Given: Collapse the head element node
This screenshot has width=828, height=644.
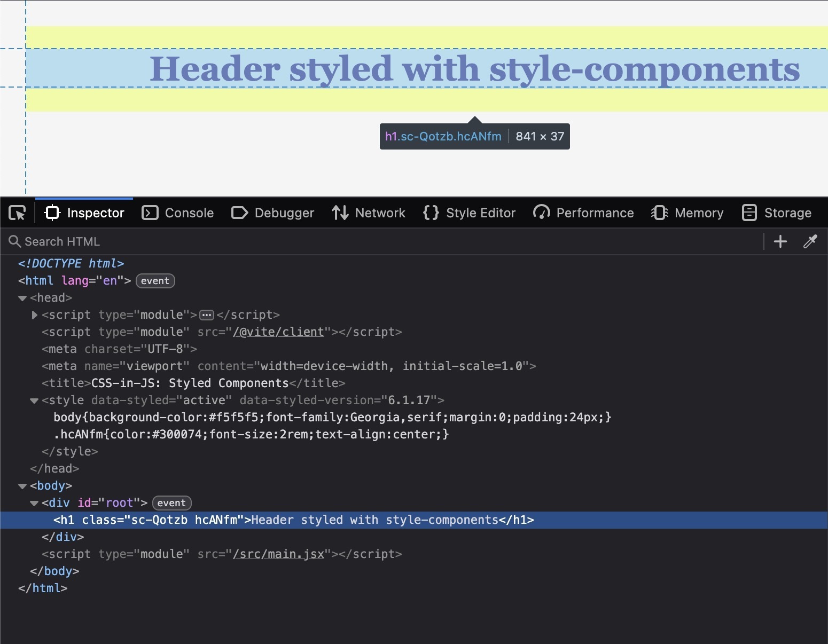Looking at the screenshot, I should pyautogui.click(x=22, y=298).
